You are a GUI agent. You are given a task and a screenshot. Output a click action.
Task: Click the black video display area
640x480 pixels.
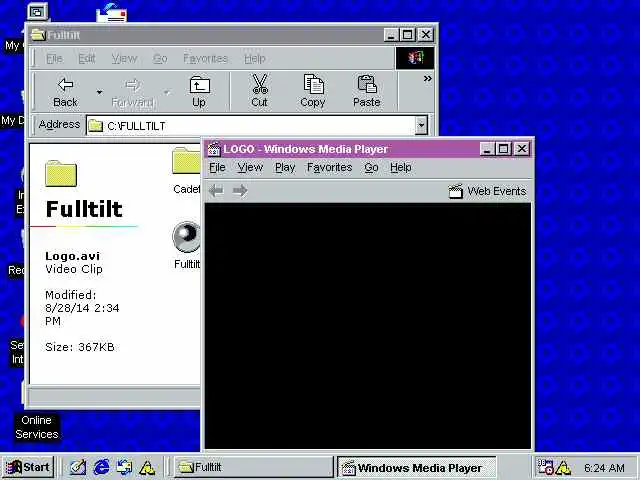[x=368, y=326]
